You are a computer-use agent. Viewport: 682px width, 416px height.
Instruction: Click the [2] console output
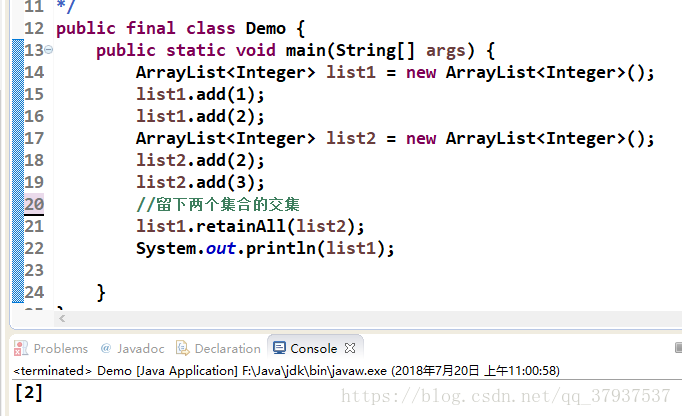pyautogui.click(x=29, y=393)
